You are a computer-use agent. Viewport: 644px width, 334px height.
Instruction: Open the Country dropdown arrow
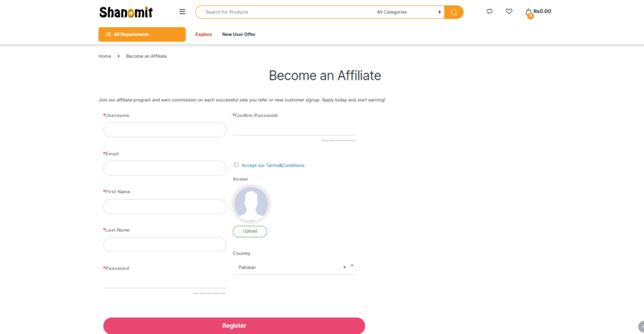pyautogui.click(x=352, y=266)
